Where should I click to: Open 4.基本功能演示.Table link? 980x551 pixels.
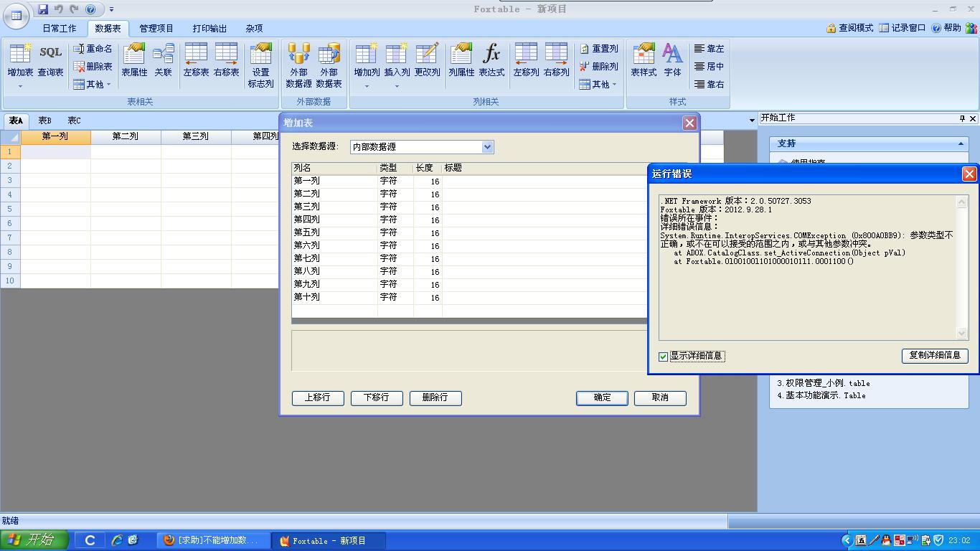[821, 395]
